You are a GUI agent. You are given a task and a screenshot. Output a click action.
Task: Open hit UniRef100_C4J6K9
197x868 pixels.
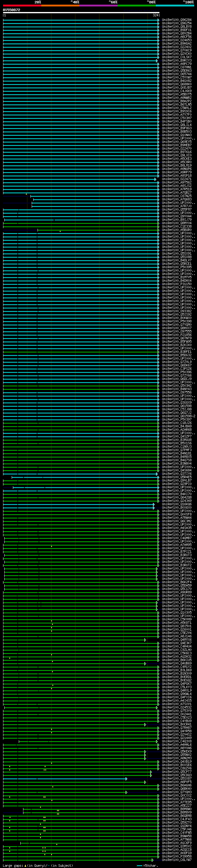click(x=177, y=91)
